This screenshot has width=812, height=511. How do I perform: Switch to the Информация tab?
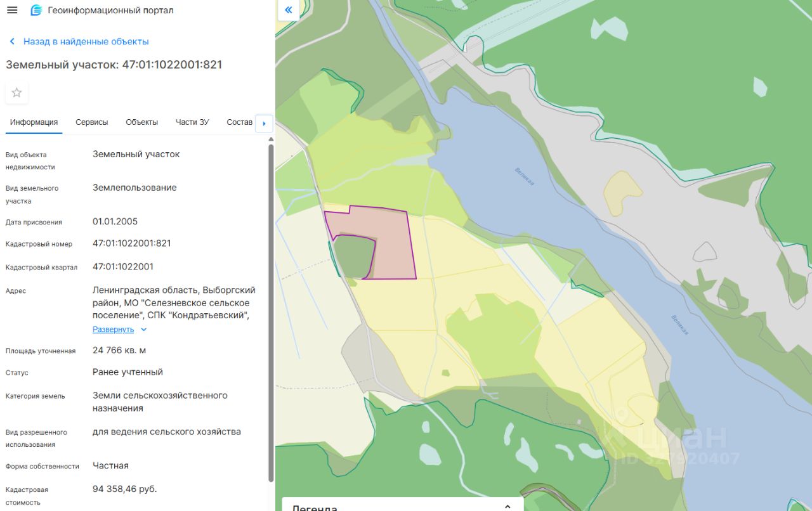click(34, 122)
